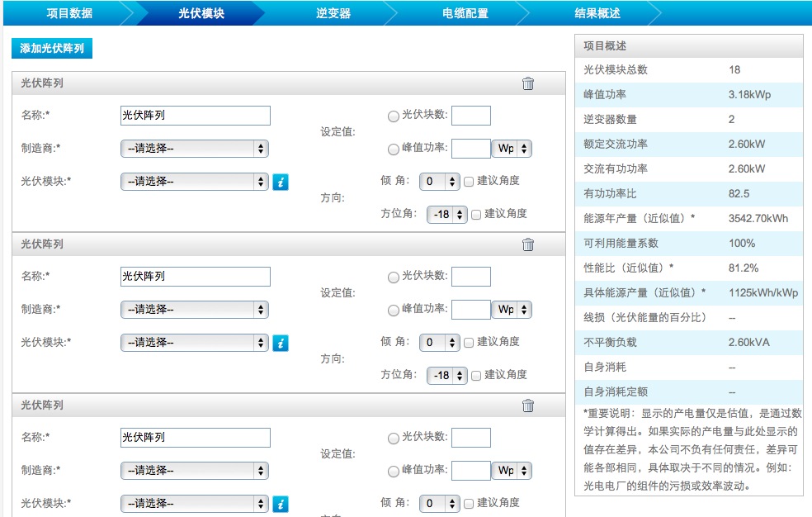Click 峰值功率 input in third array
This screenshot has width=812, height=517.
tap(470, 471)
